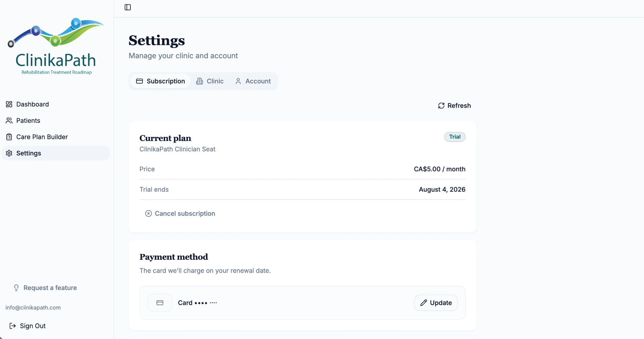Switch to the Clinic tab

tap(210, 81)
